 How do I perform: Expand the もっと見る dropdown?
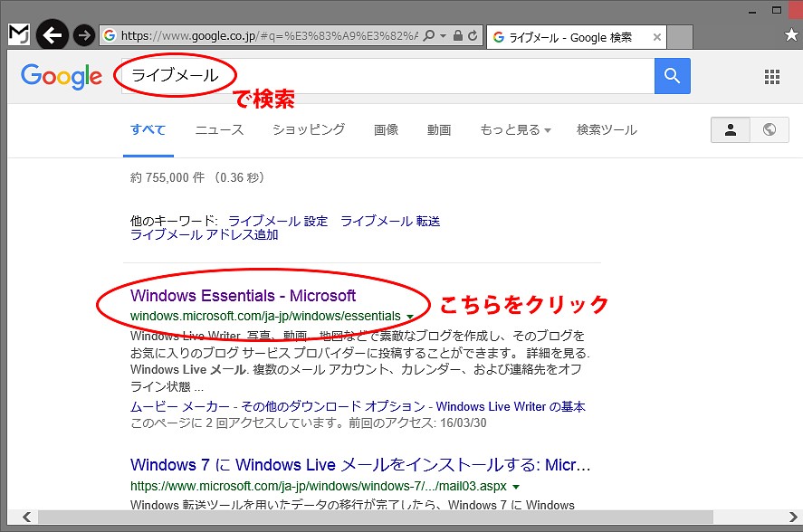515,130
